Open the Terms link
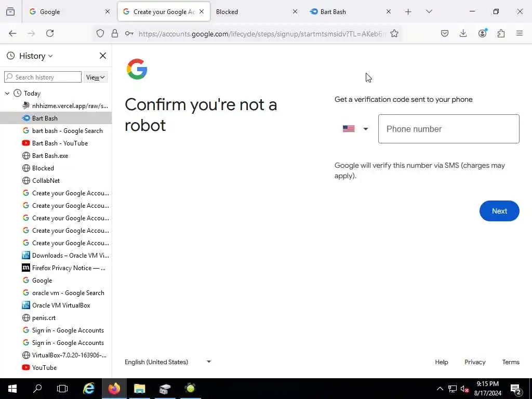This screenshot has height=399, width=532. click(511, 362)
